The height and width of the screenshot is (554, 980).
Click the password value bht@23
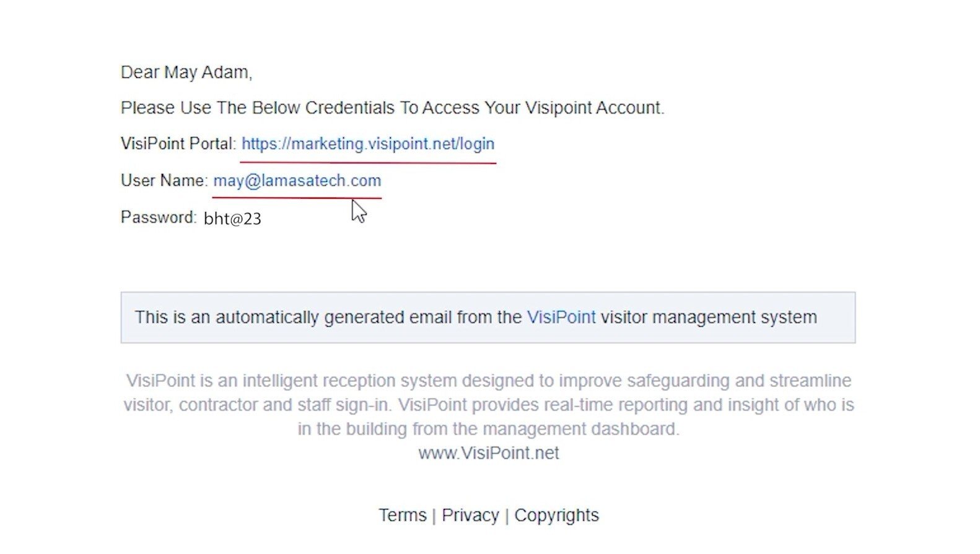(232, 219)
